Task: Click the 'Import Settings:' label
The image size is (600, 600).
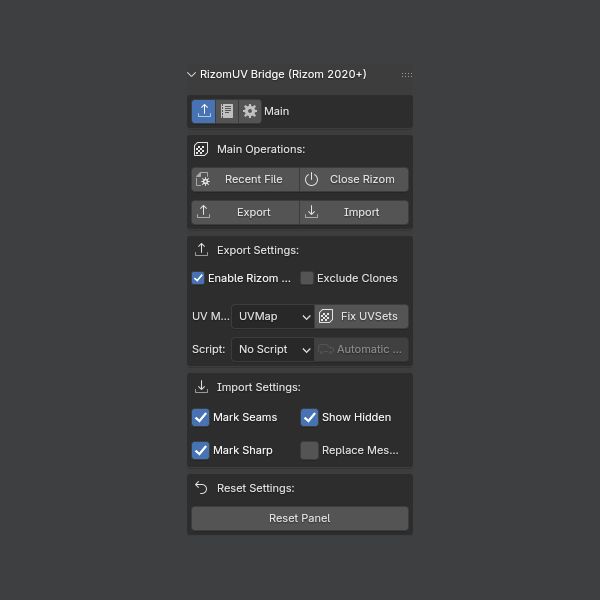Action: (x=259, y=387)
